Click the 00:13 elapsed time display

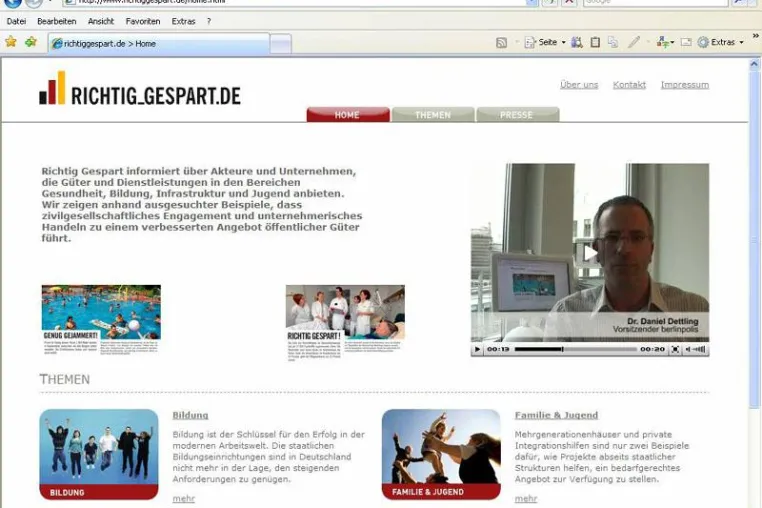click(498, 349)
